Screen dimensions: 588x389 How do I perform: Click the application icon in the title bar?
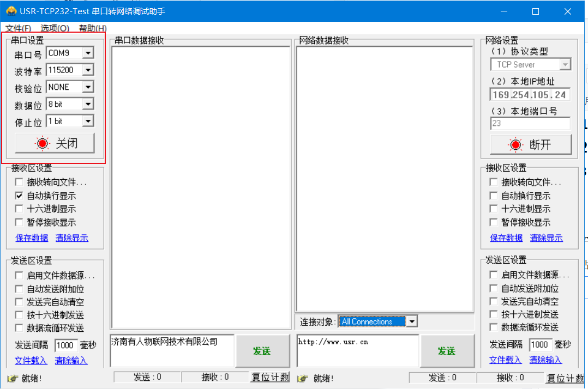tap(10, 11)
